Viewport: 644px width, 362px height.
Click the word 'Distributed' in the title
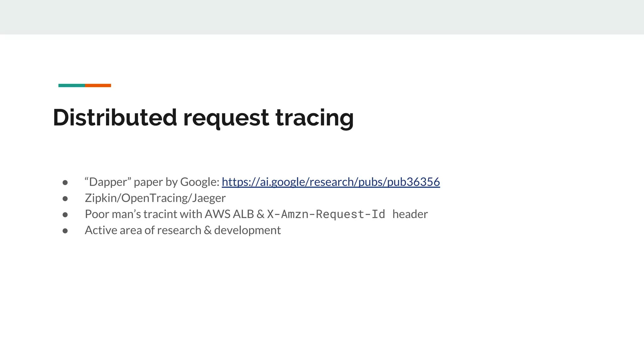[x=115, y=118]
